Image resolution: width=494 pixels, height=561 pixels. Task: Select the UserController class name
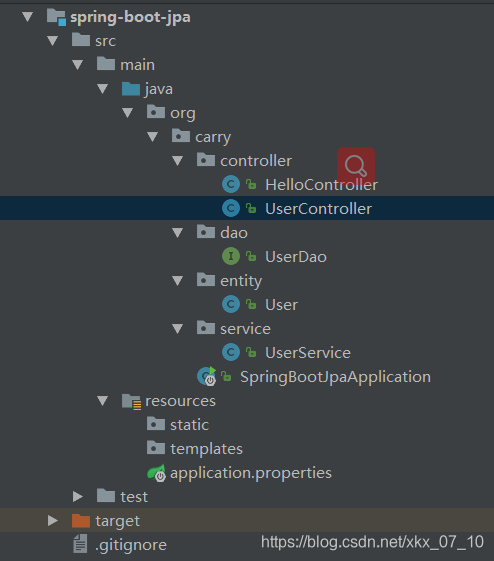coord(318,209)
